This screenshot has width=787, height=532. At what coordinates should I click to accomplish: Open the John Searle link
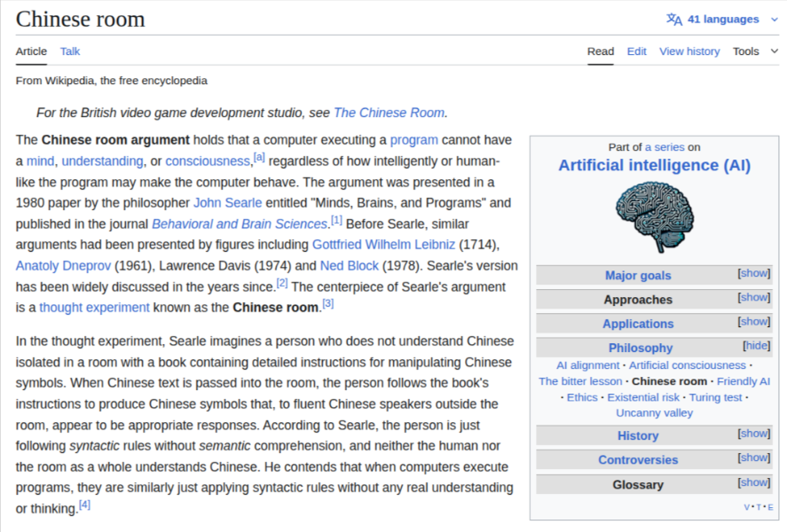(227, 203)
